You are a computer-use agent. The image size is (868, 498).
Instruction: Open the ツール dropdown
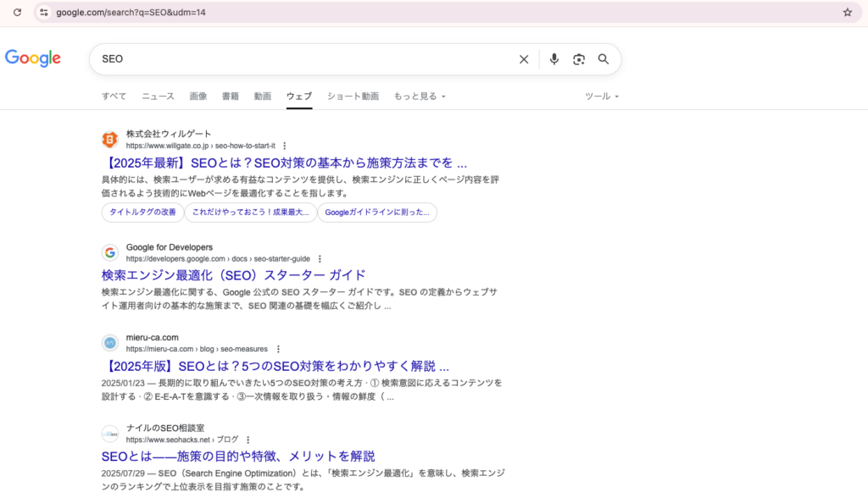click(602, 97)
